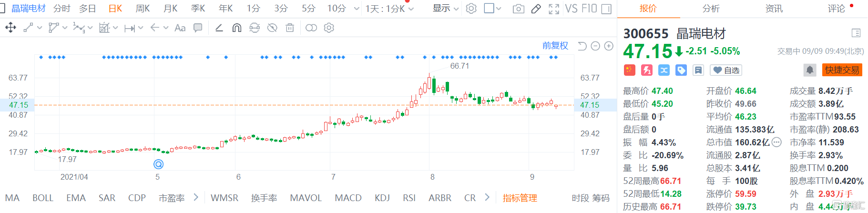The height and width of the screenshot is (213, 868).
Task: Select the wave pattern drawing tool
Action: coord(79,28)
